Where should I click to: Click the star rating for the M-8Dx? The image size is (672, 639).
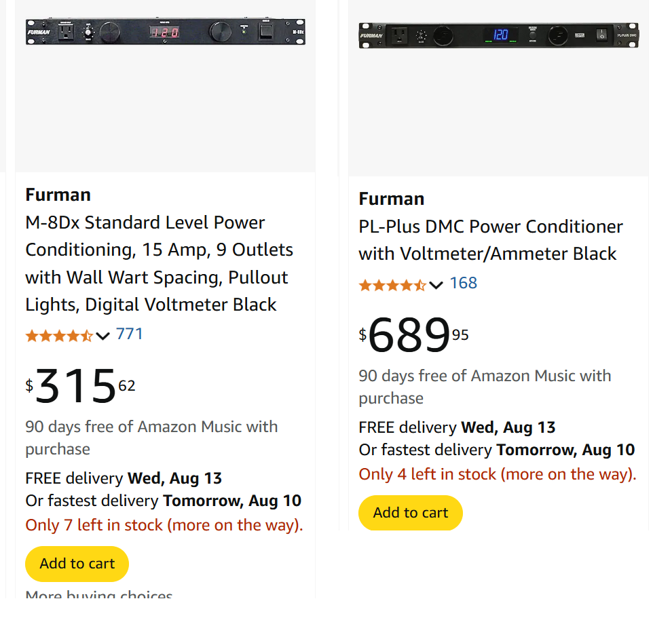coord(59,335)
